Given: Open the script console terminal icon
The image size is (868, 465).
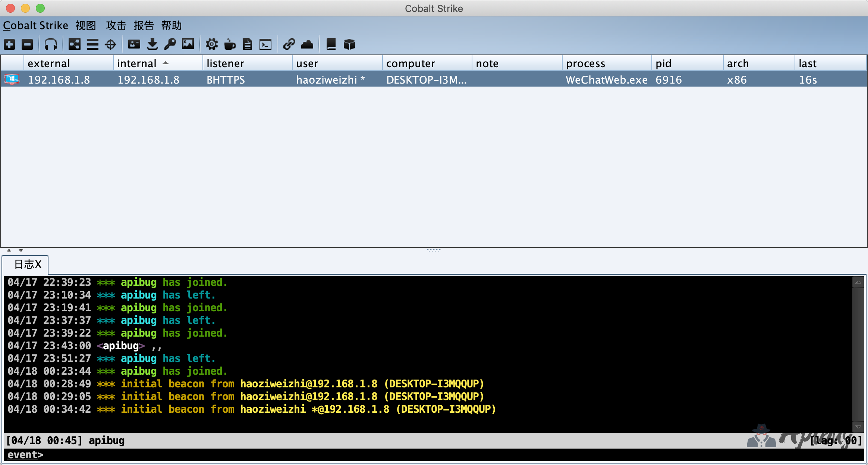Looking at the screenshot, I should tap(265, 44).
